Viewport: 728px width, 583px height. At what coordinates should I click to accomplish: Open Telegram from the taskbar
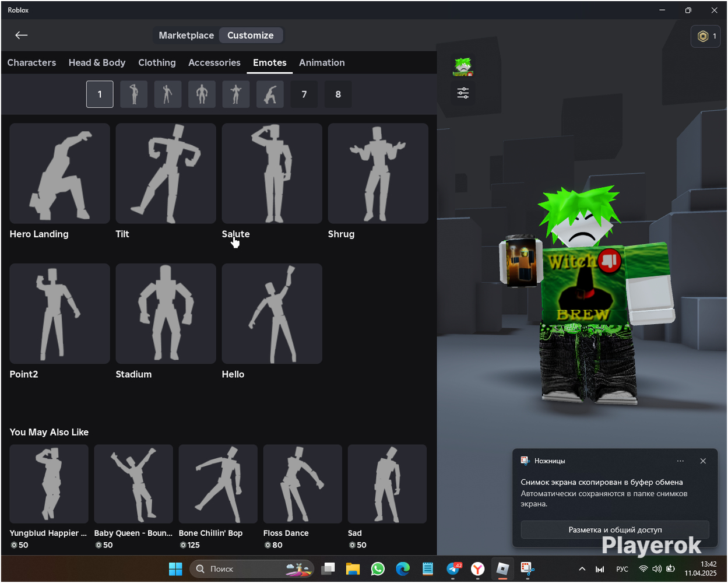[453, 568]
